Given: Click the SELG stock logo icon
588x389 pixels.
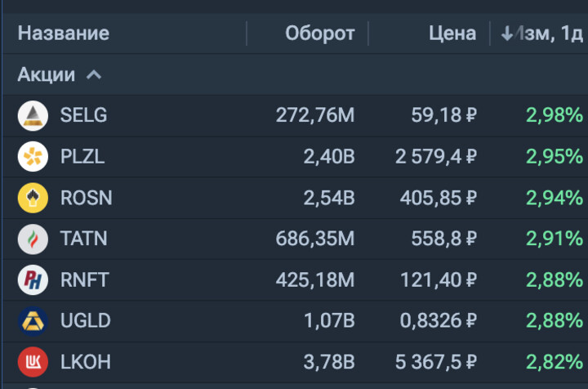Looking at the screenshot, I should (x=33, y=115).
